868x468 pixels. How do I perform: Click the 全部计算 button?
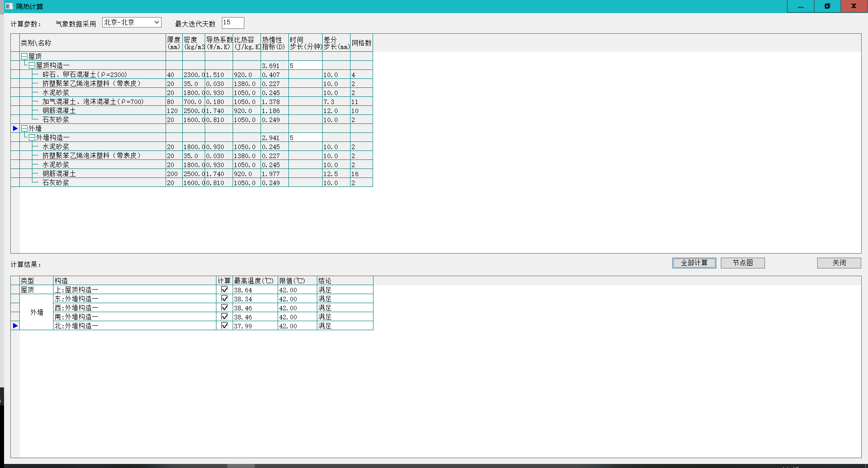[x=694, y=263]
